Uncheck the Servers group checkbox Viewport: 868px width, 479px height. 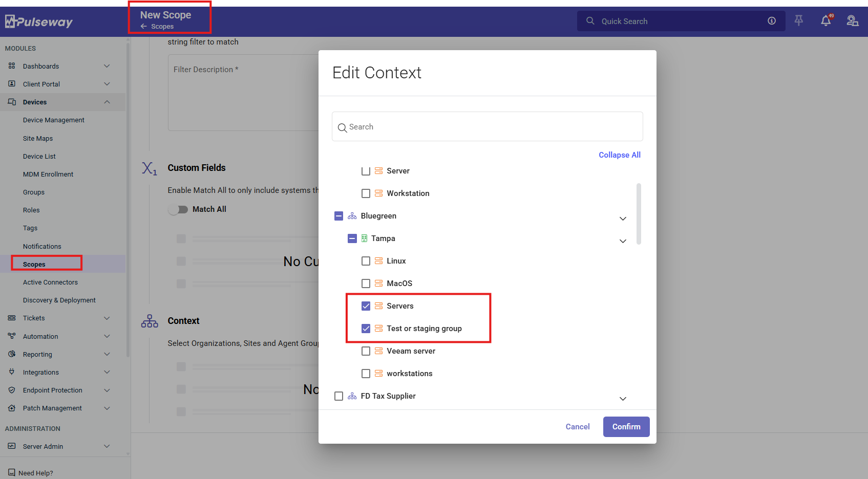366,306
